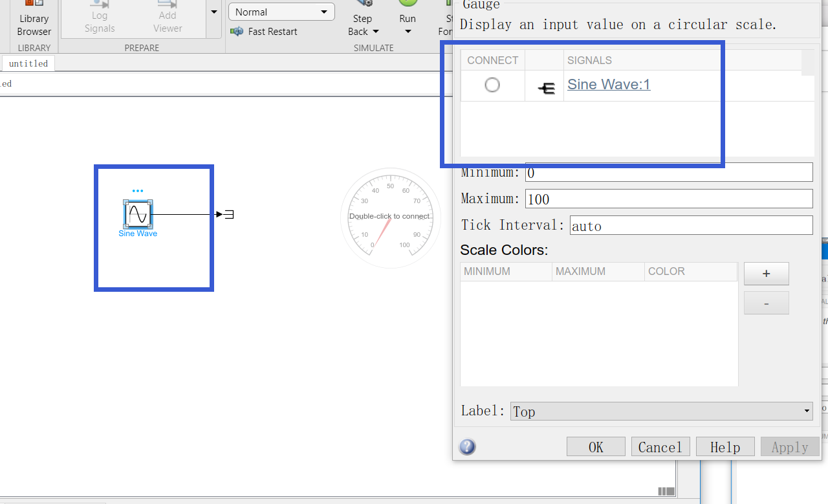Click the SIMULATE section label
Image resolution: width=828 pixels, height=504 pixels.
374,48
